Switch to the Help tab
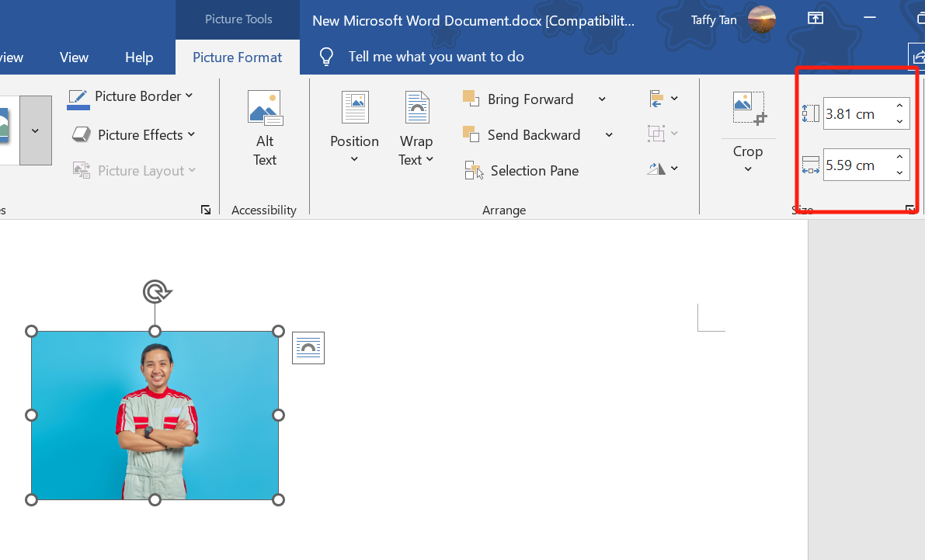The image size is (925, 560). (139, 57)
